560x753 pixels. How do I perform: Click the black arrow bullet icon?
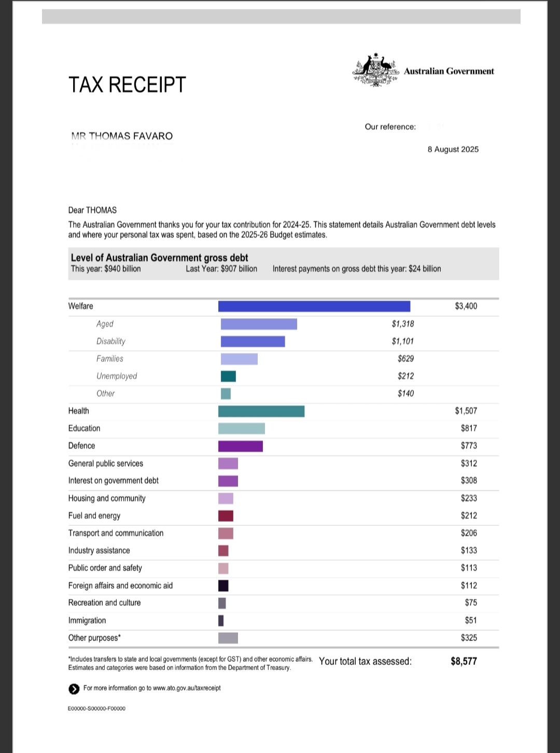pos(73,689)
